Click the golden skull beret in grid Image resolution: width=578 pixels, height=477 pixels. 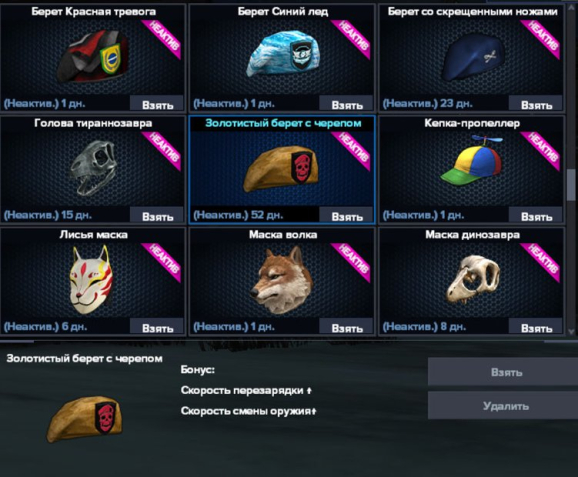[x=281, y=169]
